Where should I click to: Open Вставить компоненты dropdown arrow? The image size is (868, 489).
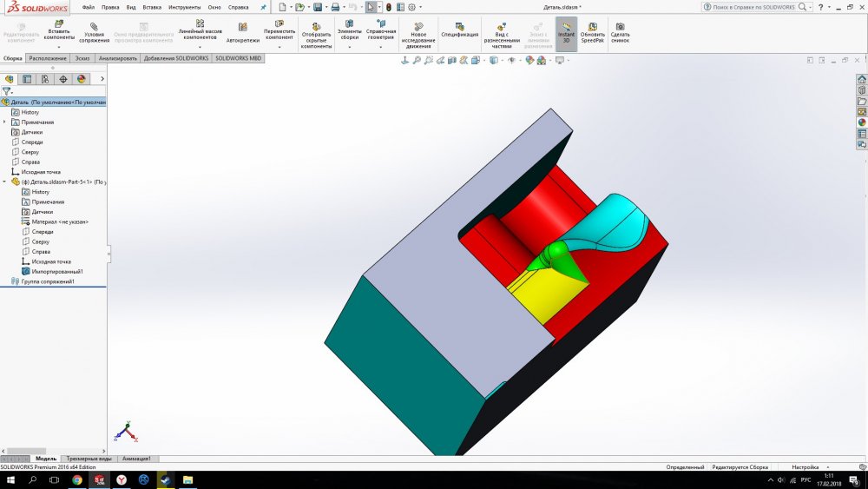[x=59, y=47]
